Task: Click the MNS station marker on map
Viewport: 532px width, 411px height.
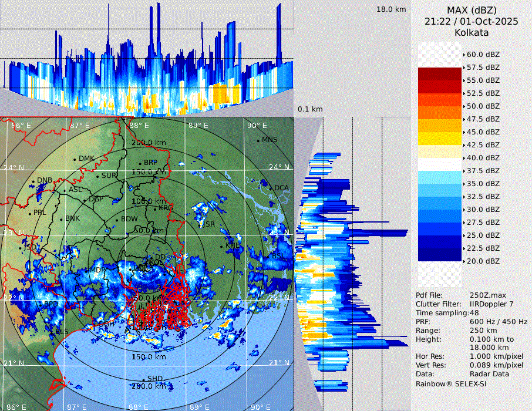Action: (x=258, y=140)
